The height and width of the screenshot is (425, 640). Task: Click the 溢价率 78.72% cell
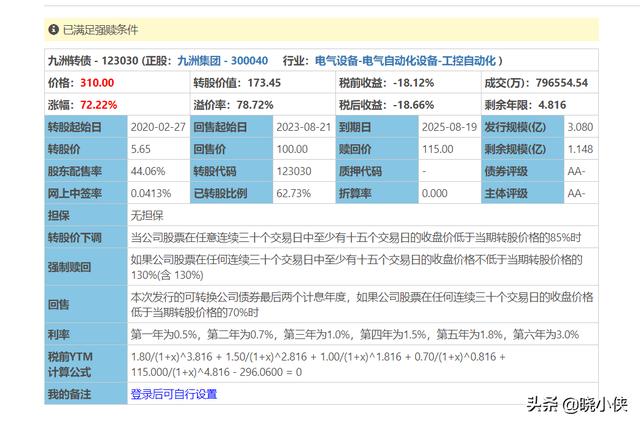262,105
